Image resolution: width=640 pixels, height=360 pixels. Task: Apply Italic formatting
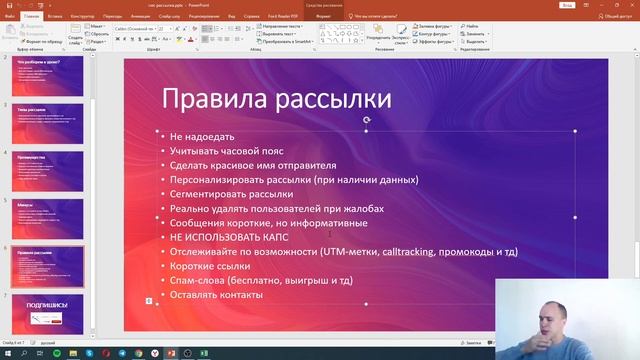coord(124,39)
